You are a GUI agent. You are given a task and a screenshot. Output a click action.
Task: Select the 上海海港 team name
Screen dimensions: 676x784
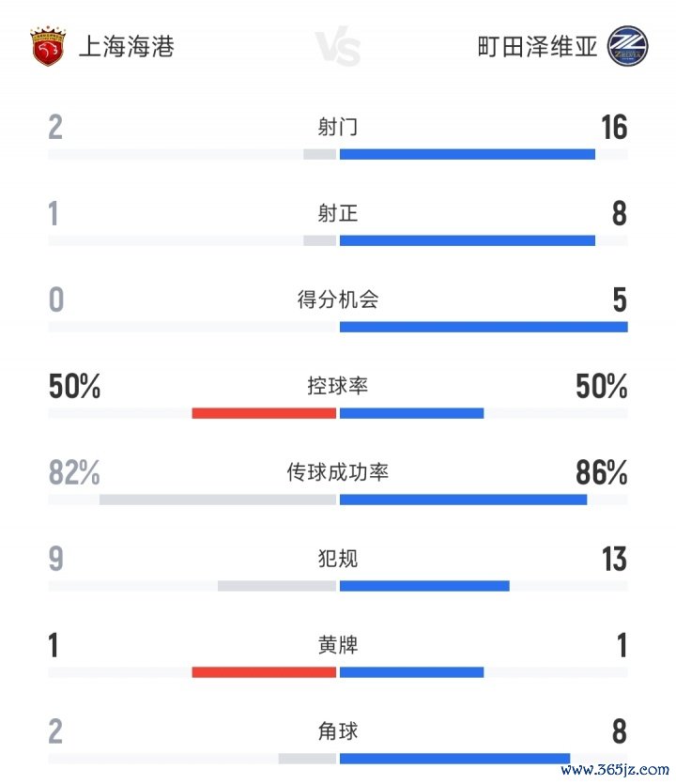coord(126,47)
